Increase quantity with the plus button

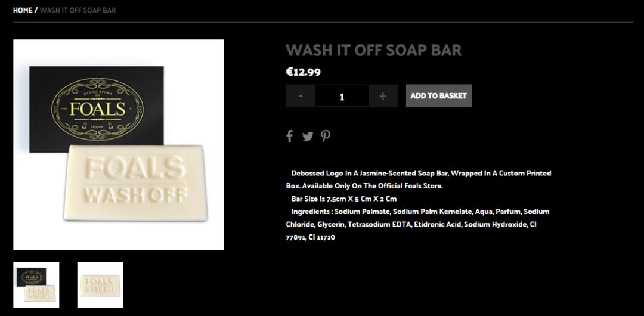tap(383, 96)
